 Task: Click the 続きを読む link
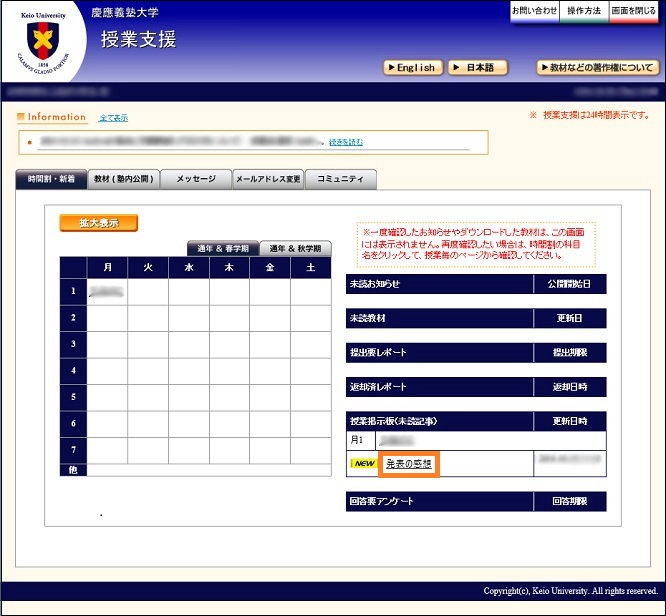tap(346, 142)
